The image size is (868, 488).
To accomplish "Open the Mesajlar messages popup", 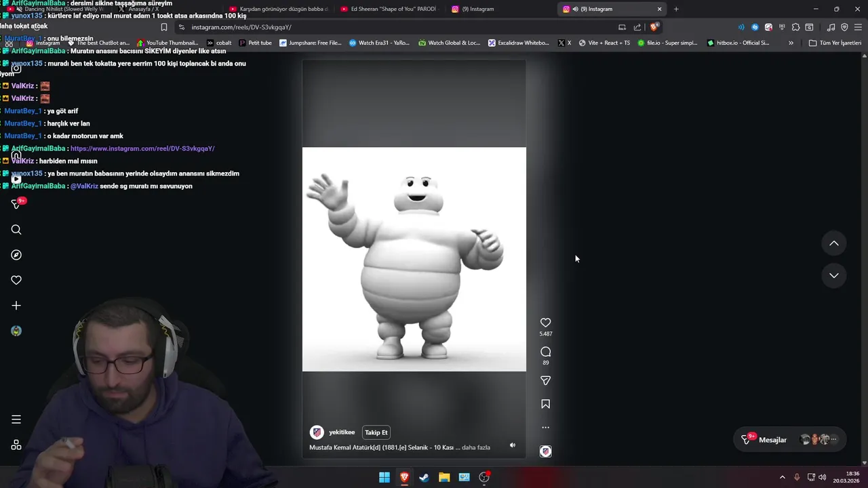I will tap(791, 440).
